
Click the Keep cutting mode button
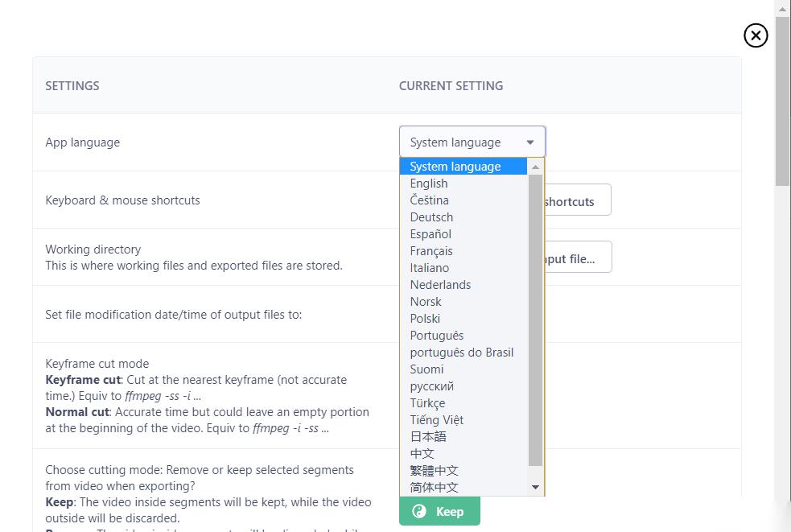coord(439,511)
